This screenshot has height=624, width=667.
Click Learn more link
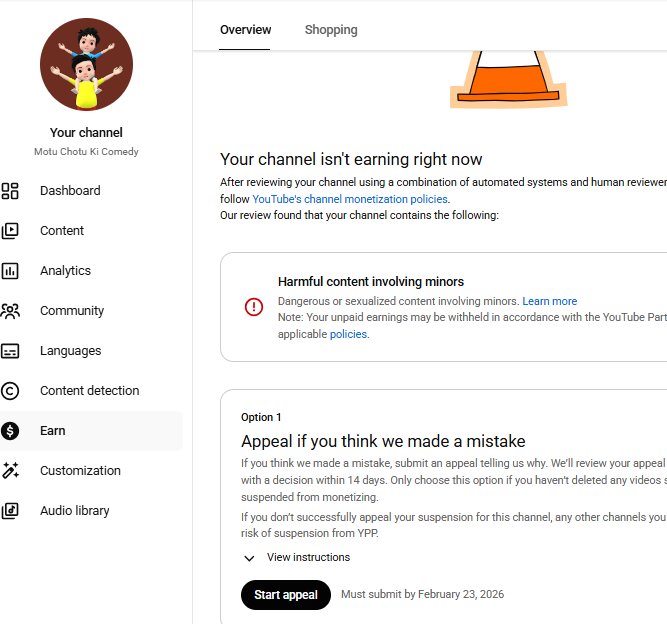coord(550,301)
